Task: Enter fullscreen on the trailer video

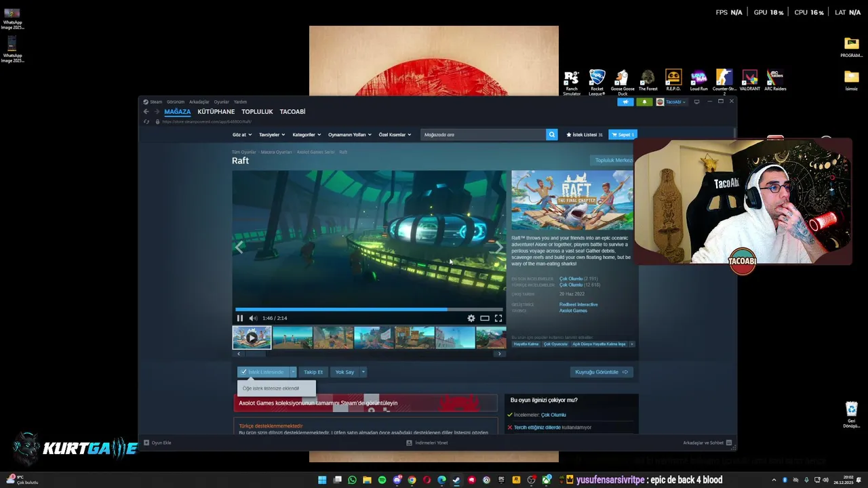Action: coord(498,318)
